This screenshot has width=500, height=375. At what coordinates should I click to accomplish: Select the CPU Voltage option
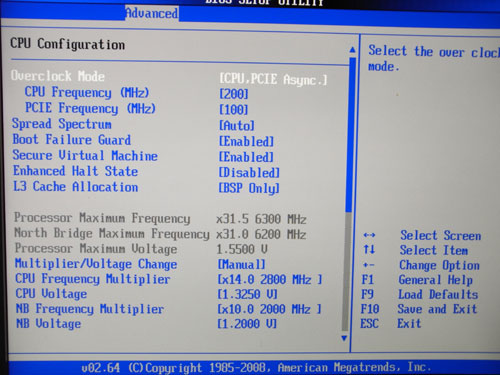tap(51, 294)
